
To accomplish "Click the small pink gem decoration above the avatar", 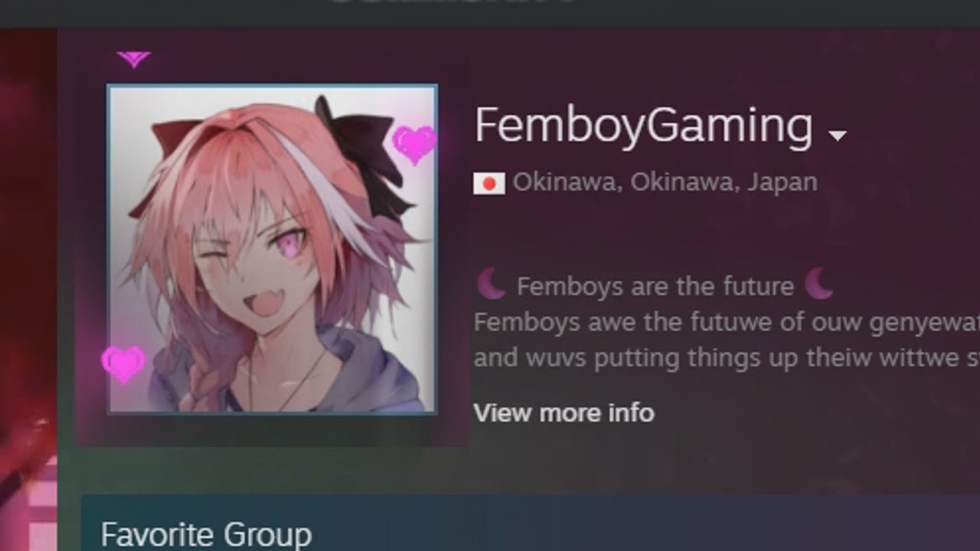I will 133,59.
